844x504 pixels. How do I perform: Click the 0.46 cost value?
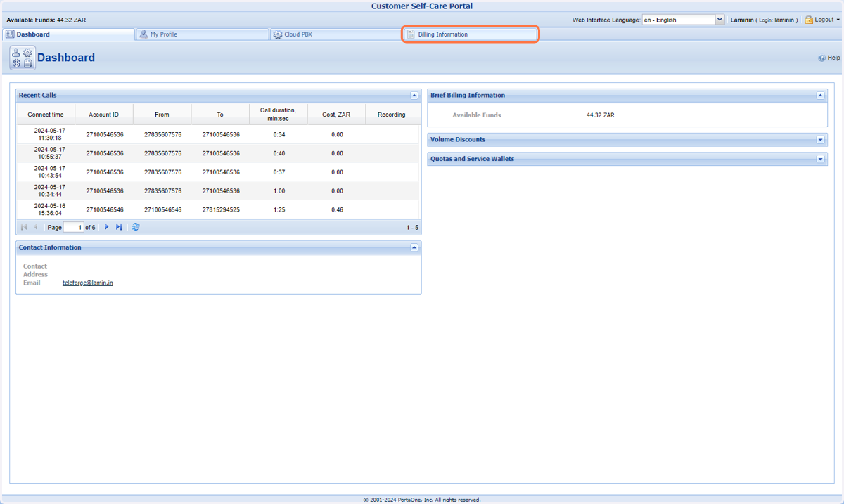click(x=337, y=210)
